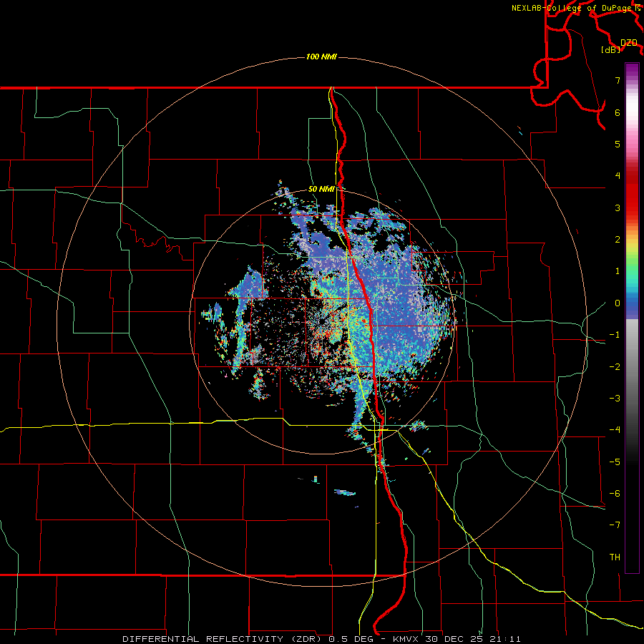Click the -1 dB scale label
The image size is (644, 644).
click(x=615, y=335)
